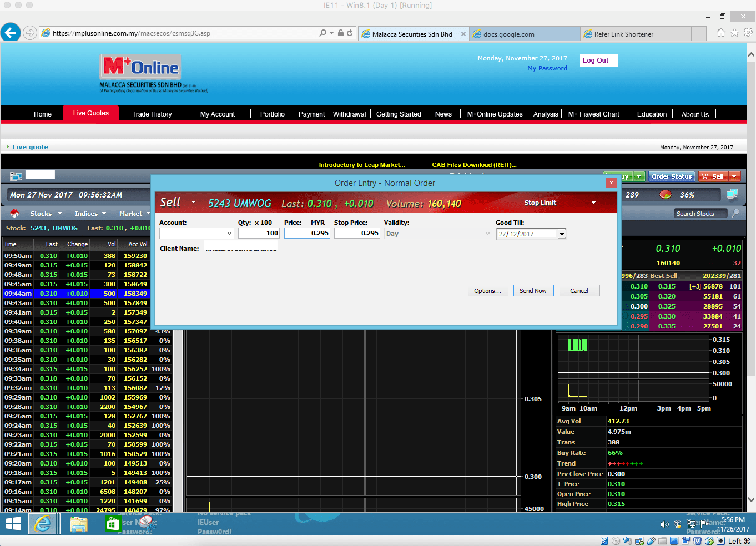This screenshot has height=546, width=756.
Task: Open Windows Store taskbar icon
Action: [113, 524]
